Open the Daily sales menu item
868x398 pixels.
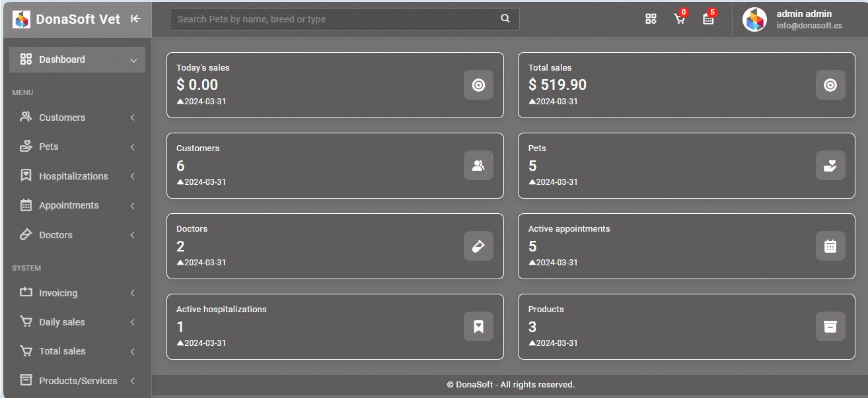[77, 322]
